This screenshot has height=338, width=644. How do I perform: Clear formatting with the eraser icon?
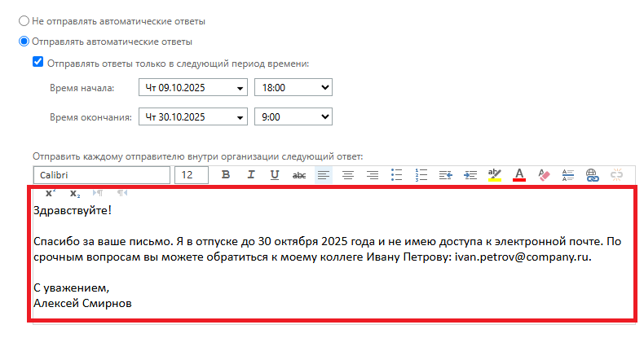tap(545, 175)
